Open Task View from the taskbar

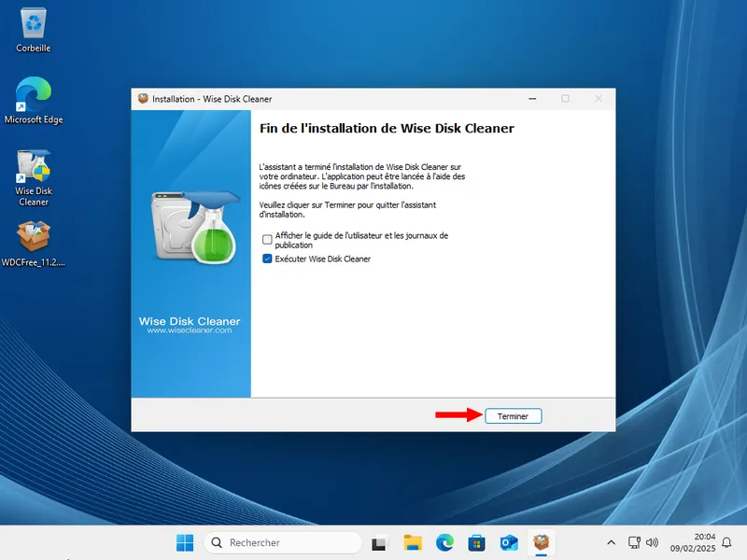click(379, 542)
